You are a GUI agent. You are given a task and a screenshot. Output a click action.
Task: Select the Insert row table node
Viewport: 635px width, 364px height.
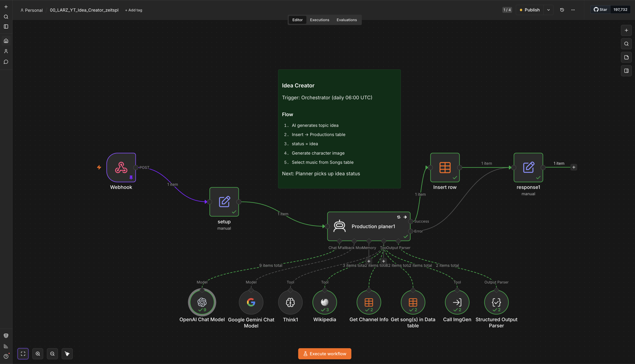445,167
